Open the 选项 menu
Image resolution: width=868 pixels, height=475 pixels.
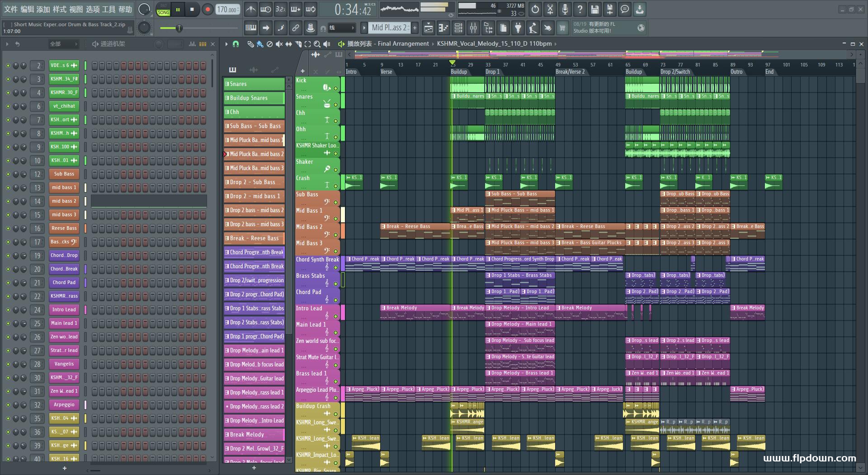click(x=93, y=9)
